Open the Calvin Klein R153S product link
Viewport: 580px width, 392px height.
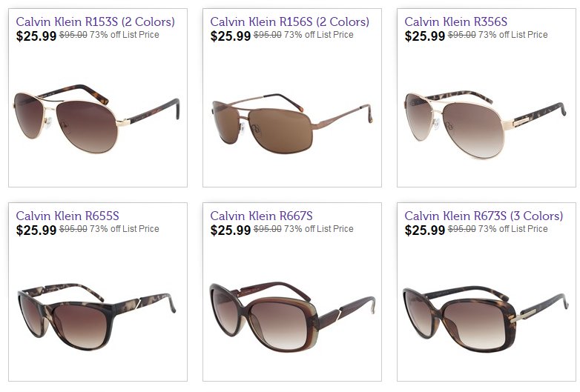95,21
